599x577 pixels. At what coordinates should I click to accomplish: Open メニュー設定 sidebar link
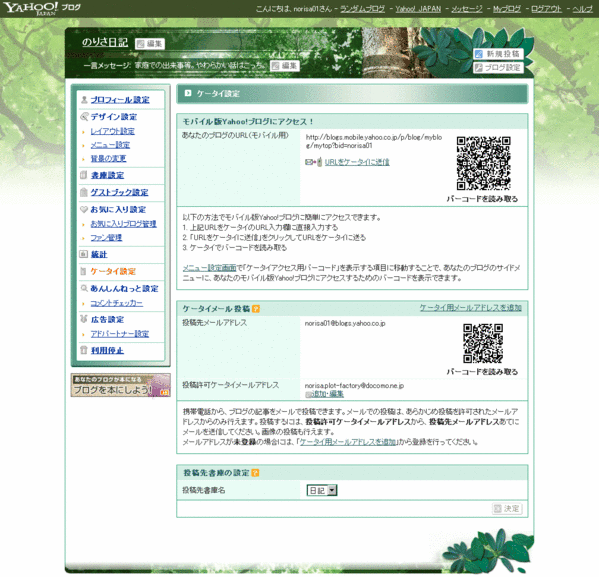[x=110, y=145]
